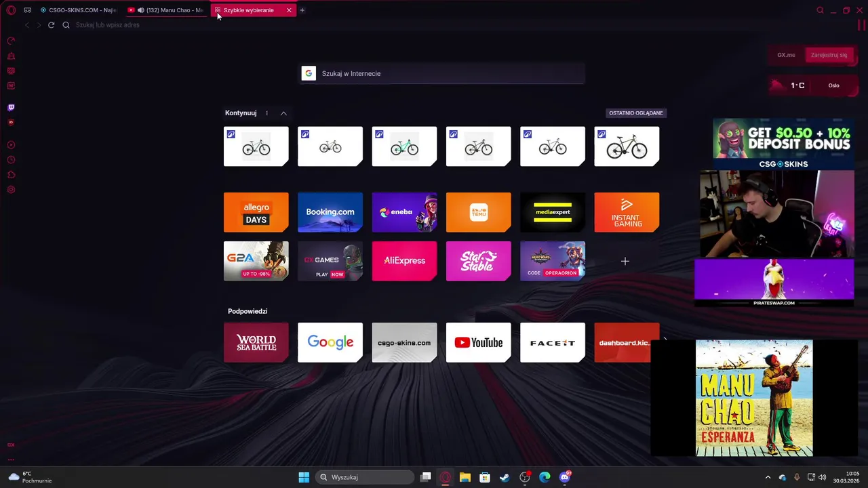Viewport: 868px width, 488px height.
Task: Open the Instant Gaming tile
Action: pyautogui.click(x=627, y=212)
